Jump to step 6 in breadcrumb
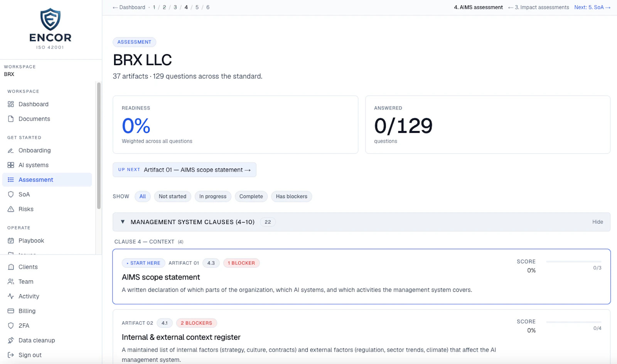Viewport: 617px width, 364px height. 208,7
